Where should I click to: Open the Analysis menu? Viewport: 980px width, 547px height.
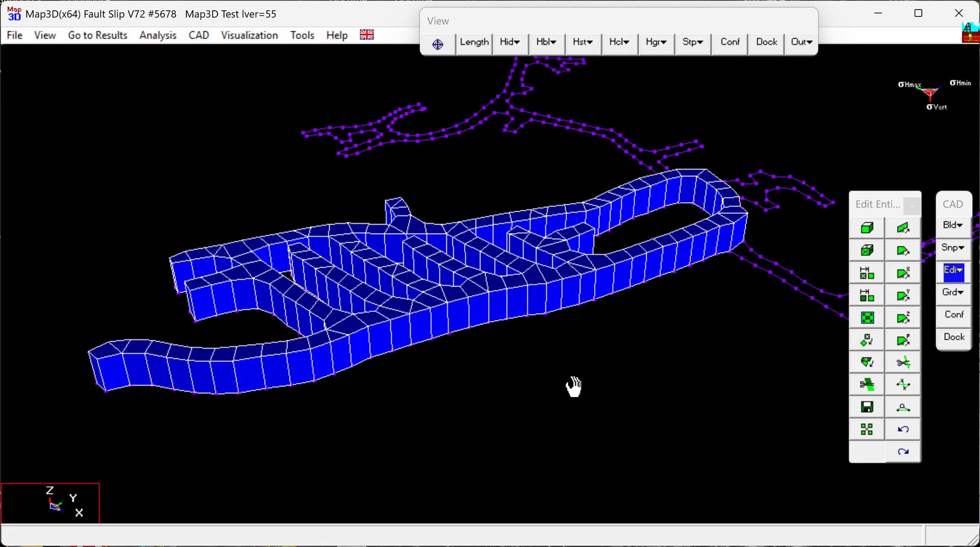(x=158, y=35)
